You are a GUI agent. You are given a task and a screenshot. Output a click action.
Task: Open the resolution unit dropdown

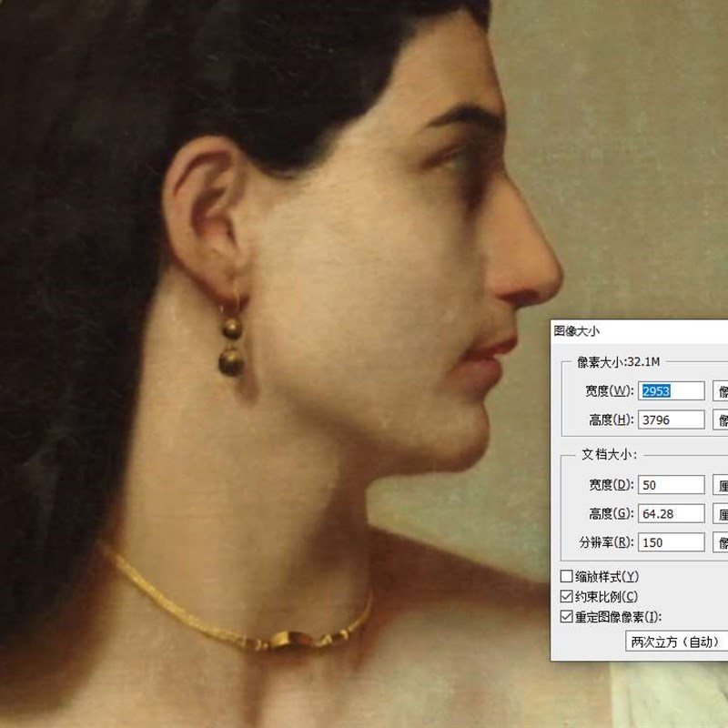point(721,542)
